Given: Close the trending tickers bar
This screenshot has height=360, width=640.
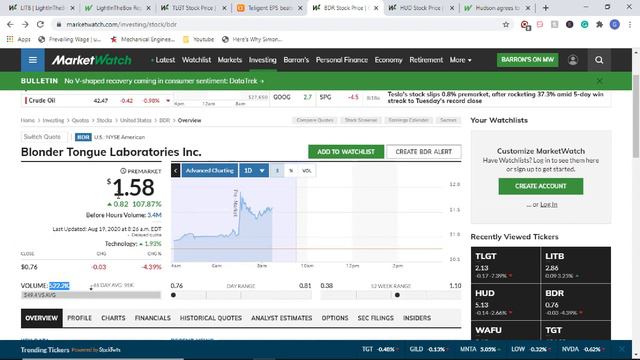Looking at the screenshot, I should coord(622,349).
